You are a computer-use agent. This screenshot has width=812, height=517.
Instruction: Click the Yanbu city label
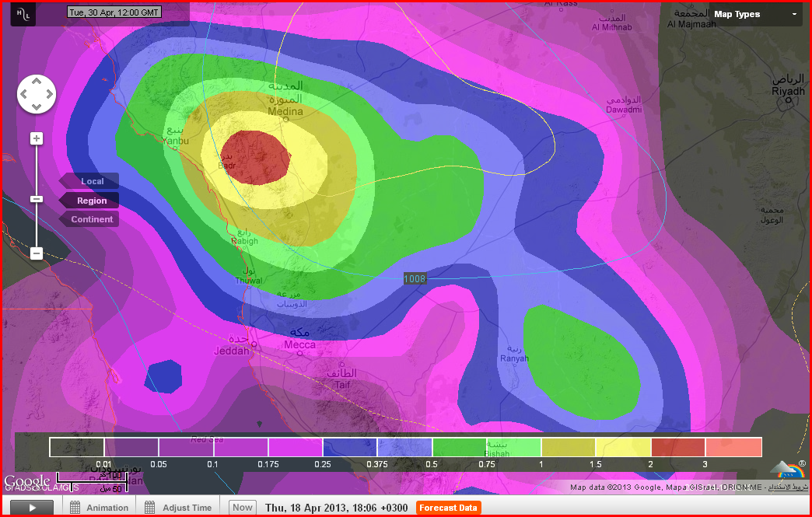tap(175, 141)
